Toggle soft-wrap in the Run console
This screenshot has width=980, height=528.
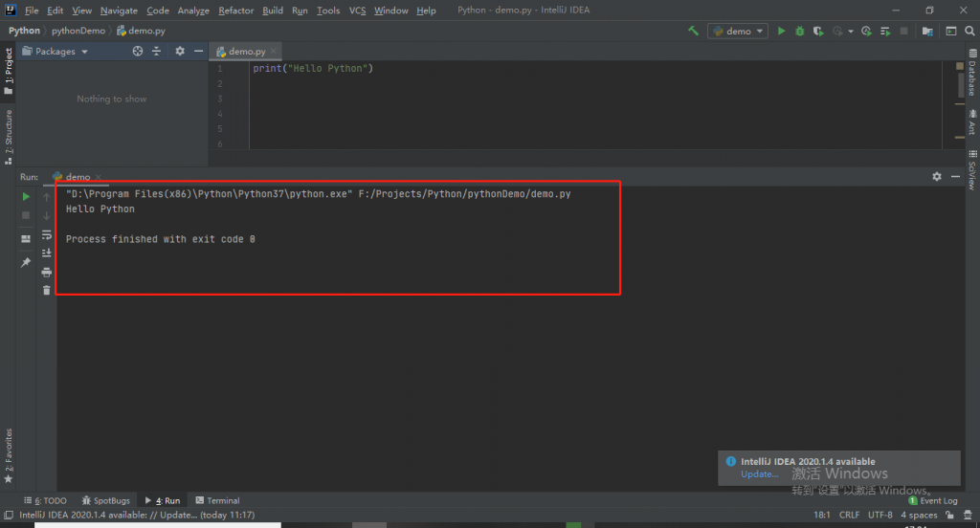coord(46,234)
